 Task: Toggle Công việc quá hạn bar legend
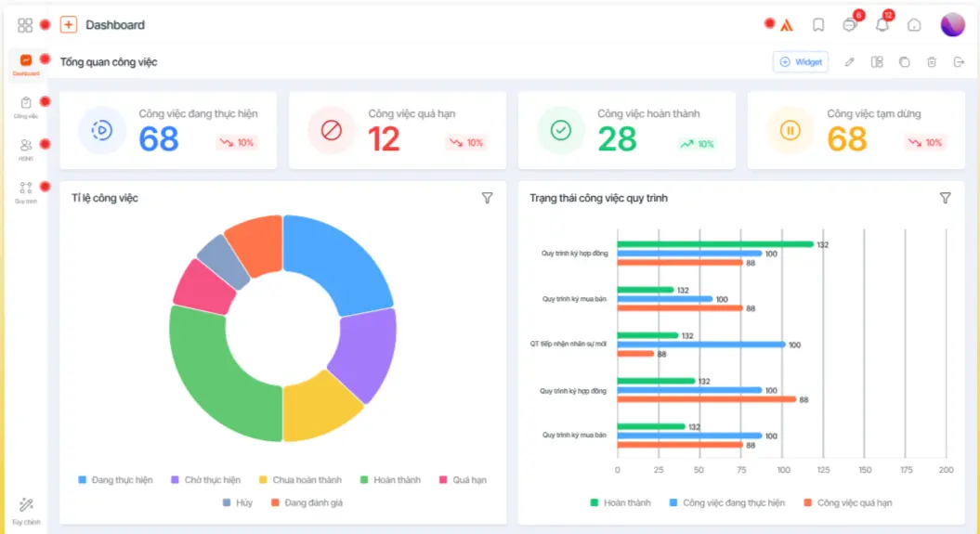coord(847,502)
